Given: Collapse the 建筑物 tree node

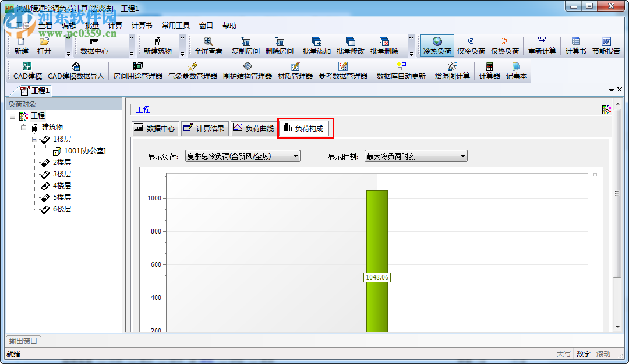Looking at the screenshot, I should pyautogui.click(x=24, y=128).
